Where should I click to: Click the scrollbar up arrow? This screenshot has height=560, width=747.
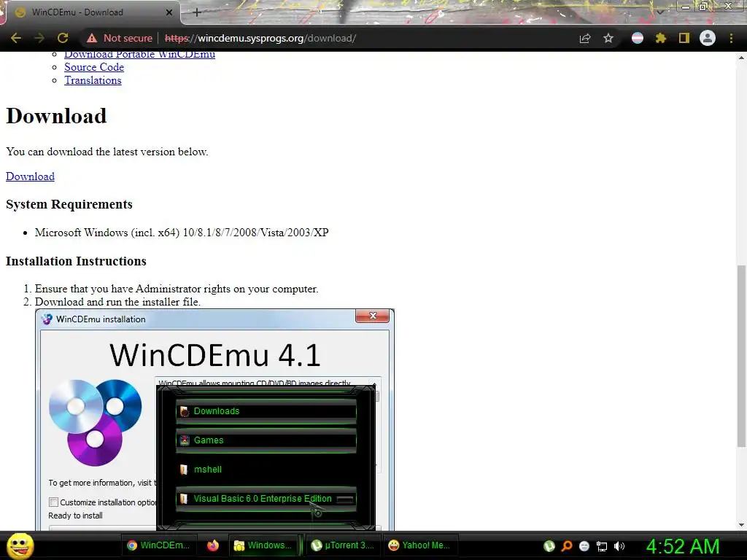[741, 57]
